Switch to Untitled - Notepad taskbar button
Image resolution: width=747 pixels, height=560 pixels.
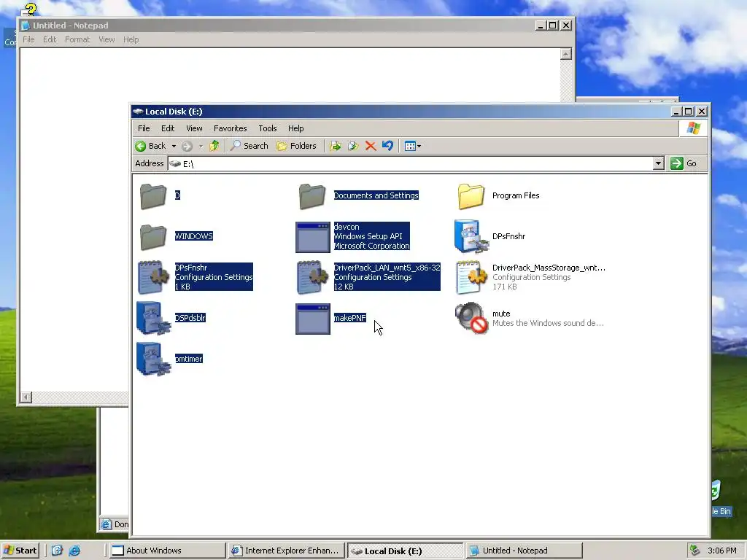point(524,551)
